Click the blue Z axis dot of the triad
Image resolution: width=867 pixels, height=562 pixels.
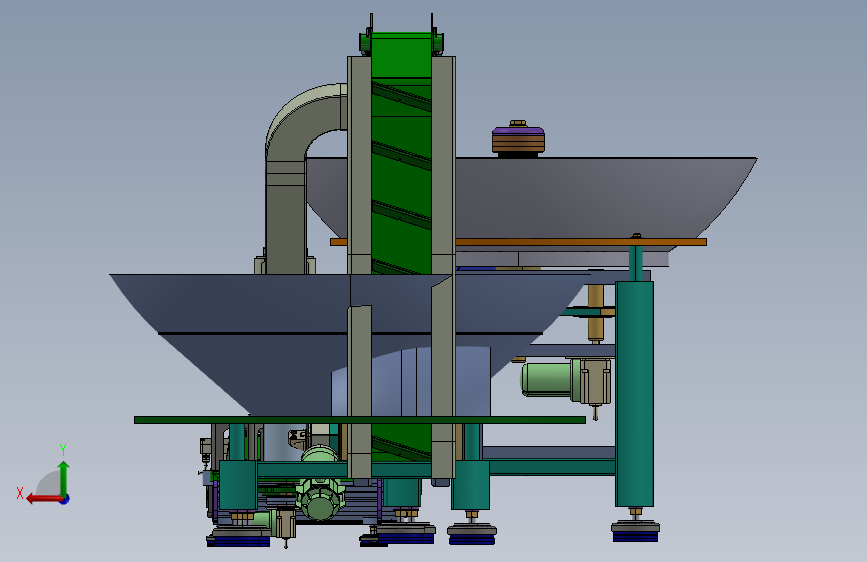pos(64,499)
